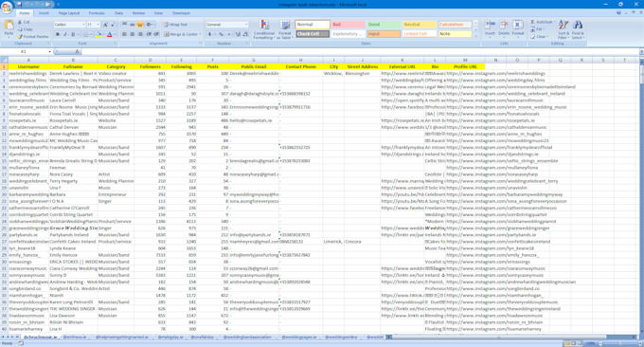The height and width of the screenshot is (347, 644).
Task: Toggle middle vertical alignment
Action: 133,25
